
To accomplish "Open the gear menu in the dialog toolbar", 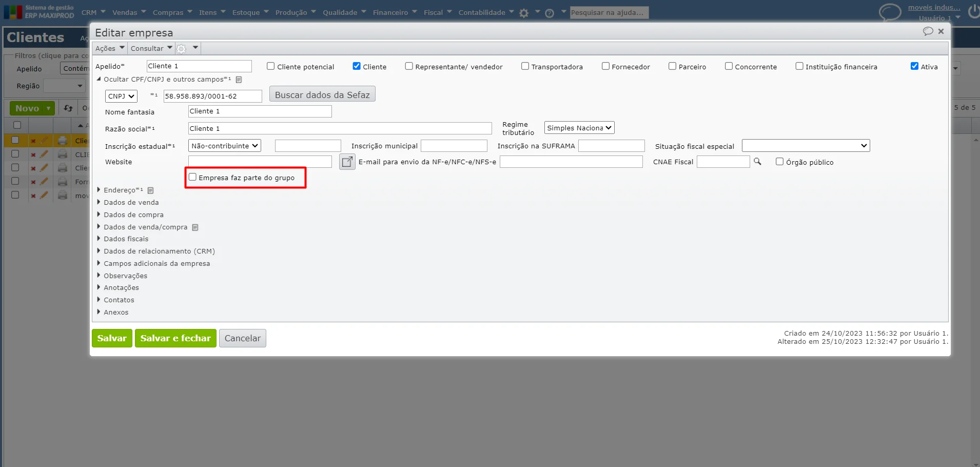I will (181, 49).
